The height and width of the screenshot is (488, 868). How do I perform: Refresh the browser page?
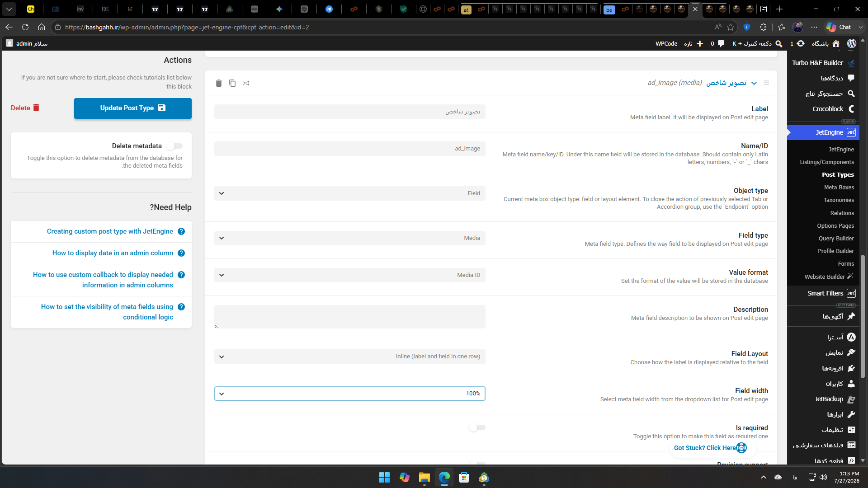(25, 27)
